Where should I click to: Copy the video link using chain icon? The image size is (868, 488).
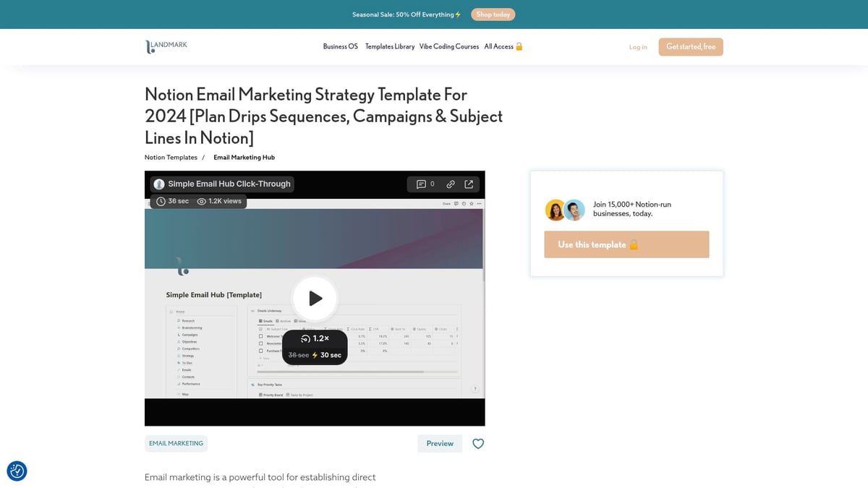(x=450, y=184)
